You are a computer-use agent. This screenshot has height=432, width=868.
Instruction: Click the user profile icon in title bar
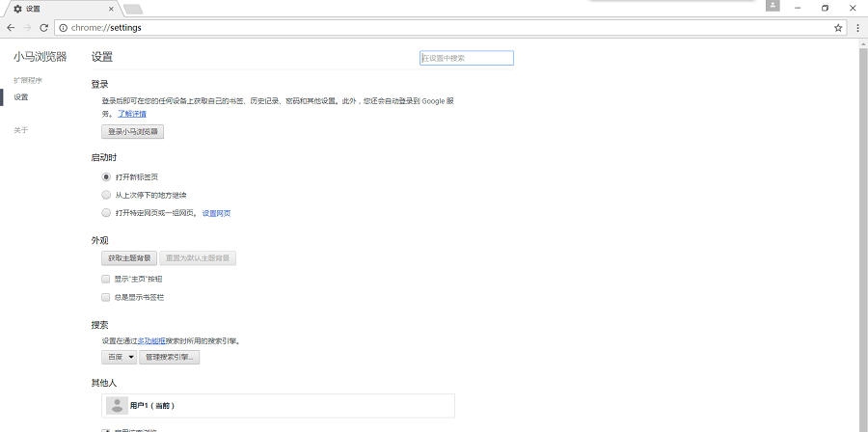click(773, 6)
